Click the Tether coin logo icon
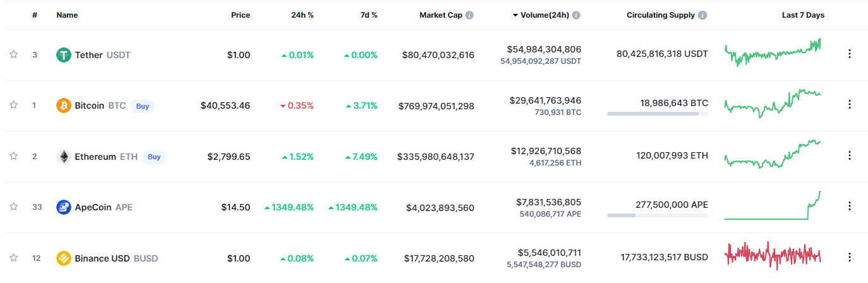 [x=63, y=55]
